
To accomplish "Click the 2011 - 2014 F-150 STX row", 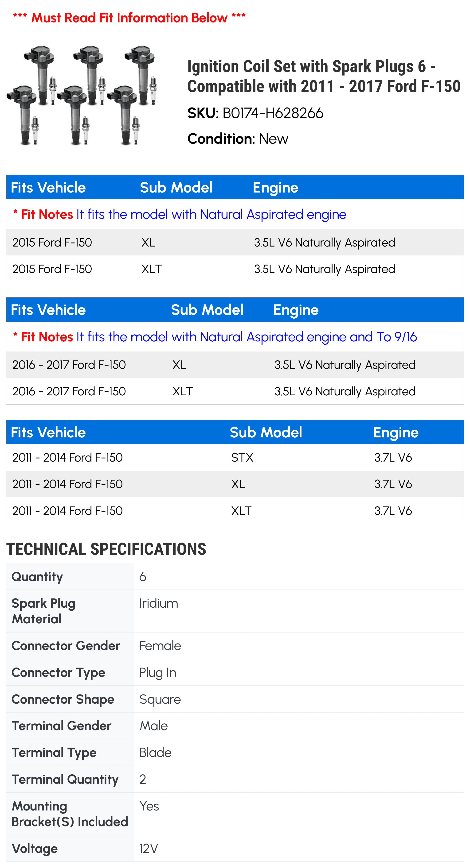I will tap(235, 457).
